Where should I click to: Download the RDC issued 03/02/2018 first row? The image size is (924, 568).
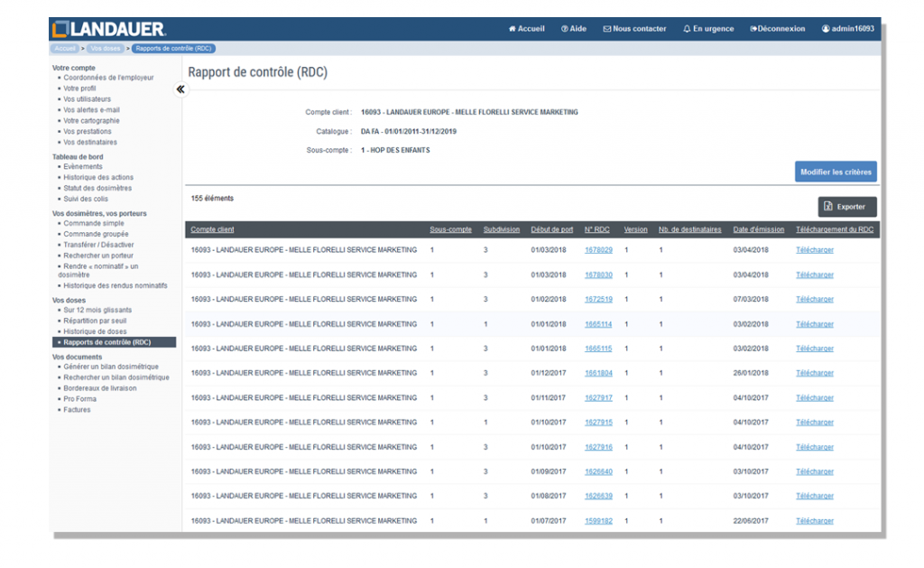815,324
